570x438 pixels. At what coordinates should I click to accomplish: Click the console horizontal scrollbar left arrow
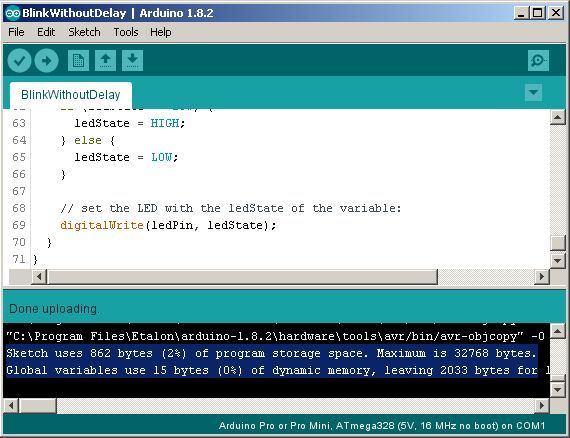click(11, 405)
